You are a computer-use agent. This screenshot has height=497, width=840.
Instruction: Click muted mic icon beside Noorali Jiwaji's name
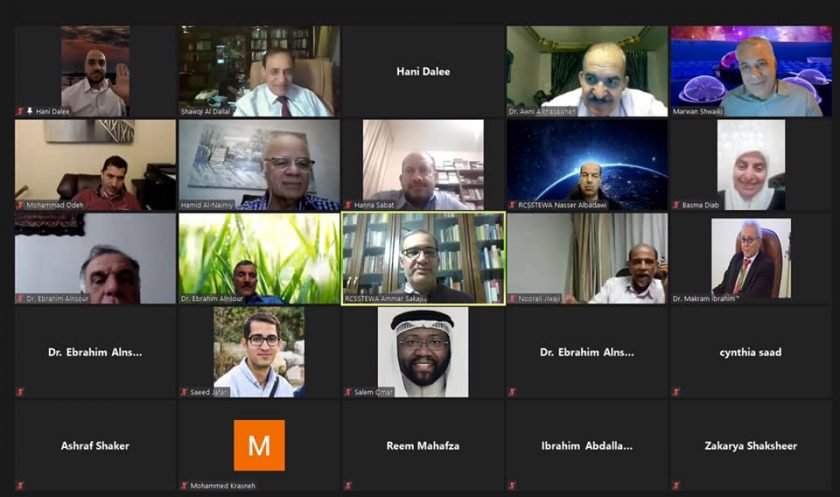512,298
